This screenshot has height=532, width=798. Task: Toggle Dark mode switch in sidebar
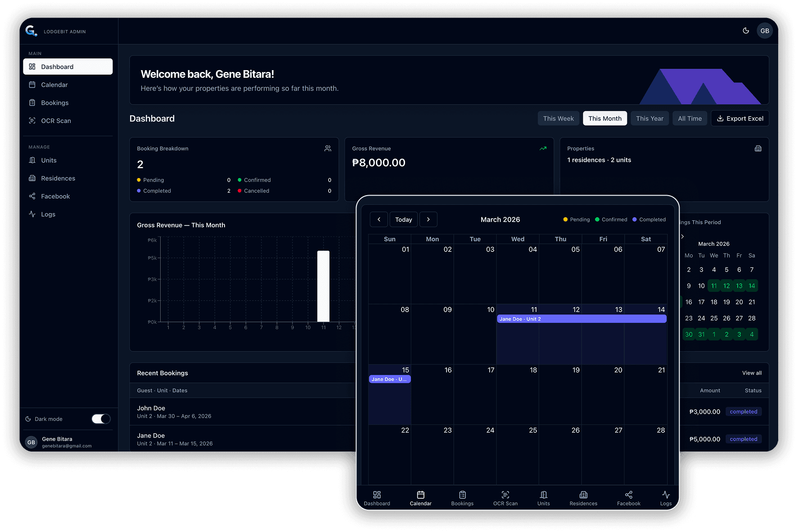point(101,419)
